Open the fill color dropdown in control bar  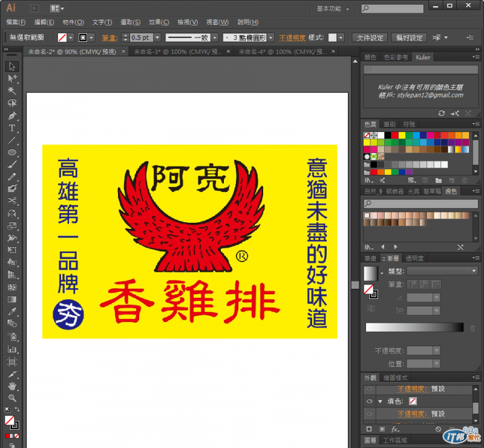click(x=71, y=38)
